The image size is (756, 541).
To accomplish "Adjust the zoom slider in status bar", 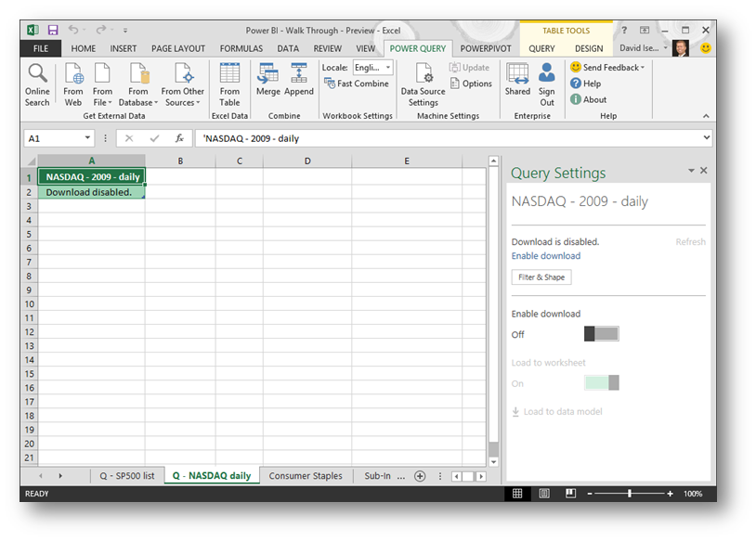I will tap(630, 494).
